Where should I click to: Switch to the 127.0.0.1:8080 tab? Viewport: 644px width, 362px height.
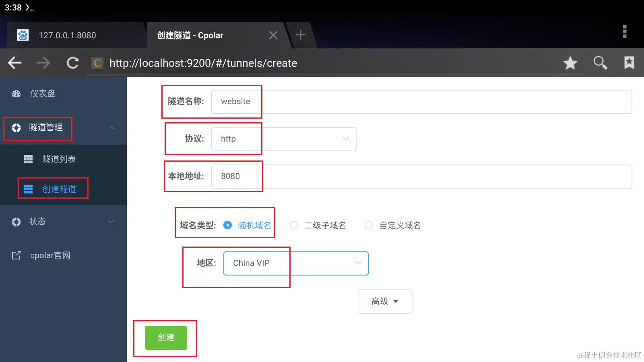76,35
